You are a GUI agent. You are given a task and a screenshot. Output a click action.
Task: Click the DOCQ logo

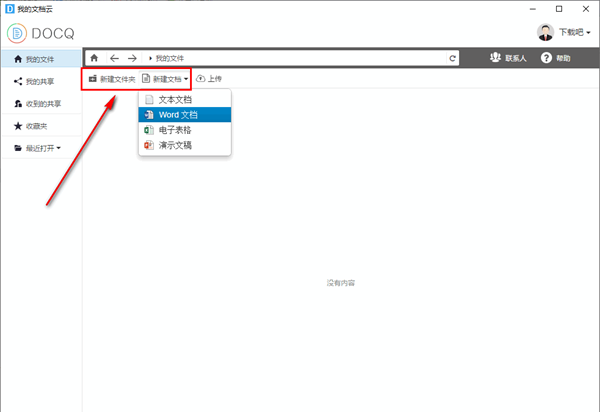[x=41, y=33]
